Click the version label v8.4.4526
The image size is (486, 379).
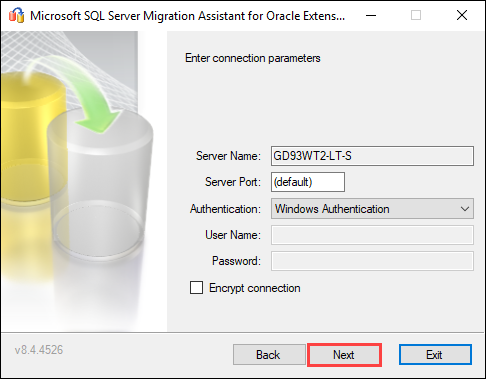click(x=39, y=350)
